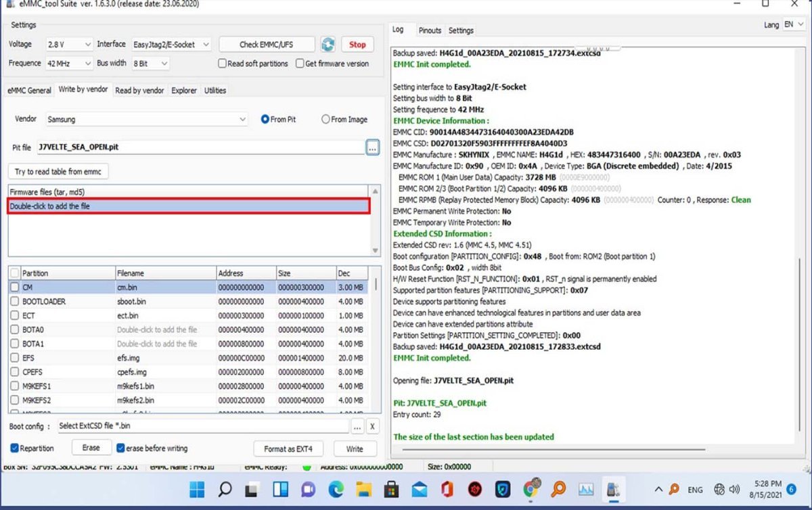
Task: Click the red Stop button
Action: 357,45
